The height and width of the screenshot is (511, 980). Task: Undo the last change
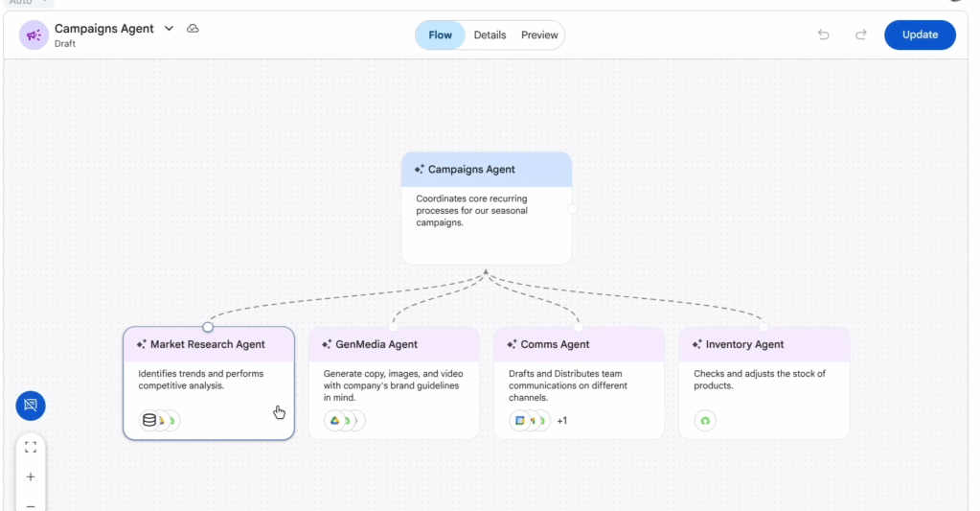click(x=824, y=35)
